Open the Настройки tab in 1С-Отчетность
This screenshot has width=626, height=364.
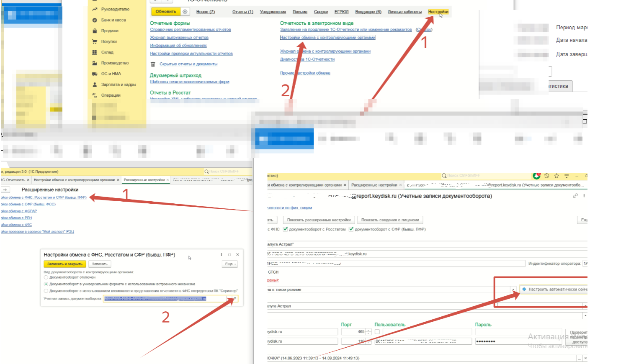coord(438,12)
